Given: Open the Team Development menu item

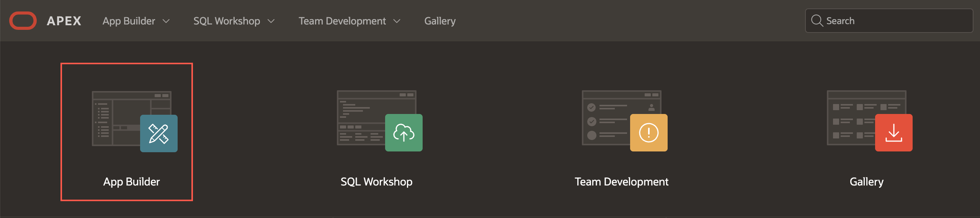Looking at the screenshot, I should pos(342,21).
